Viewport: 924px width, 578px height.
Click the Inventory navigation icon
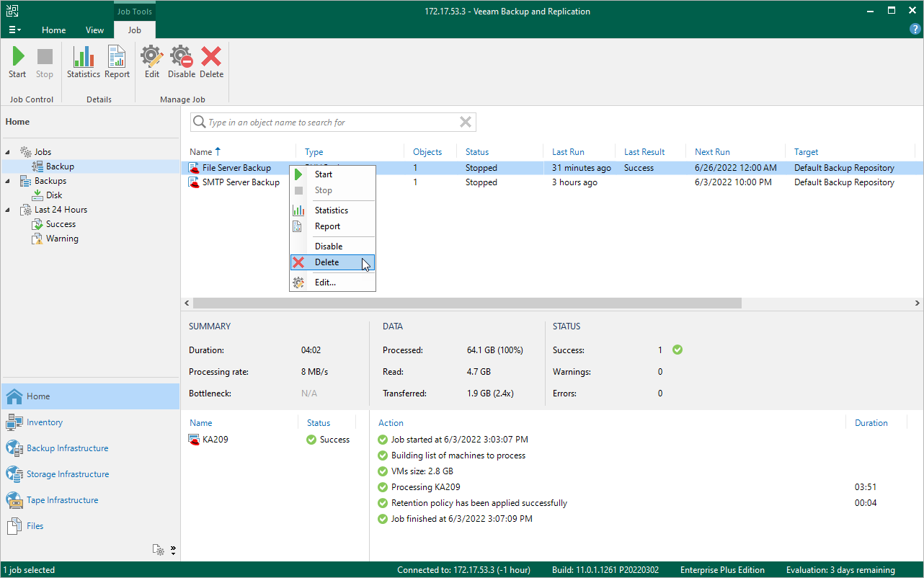click(x=14, y=422)
